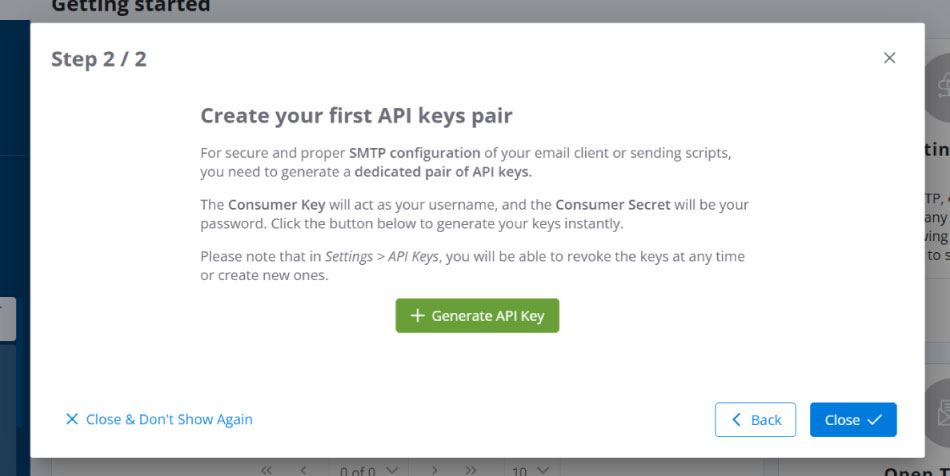
Task: Choose Close & Don't Show Again
Action: [159, 419]
